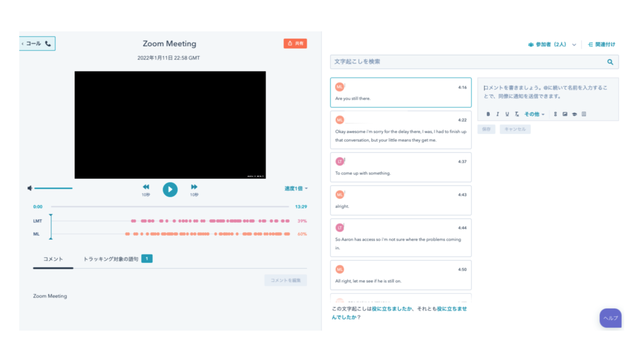
Task: Toggle italic formatting in comment editor
Action: point(498,114)
